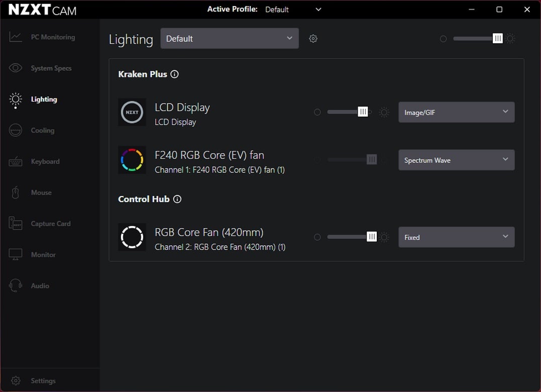Viewport: 541px width, 392px height.
Task: Click global maximum brightness sun icon at top
Action: 510,38
